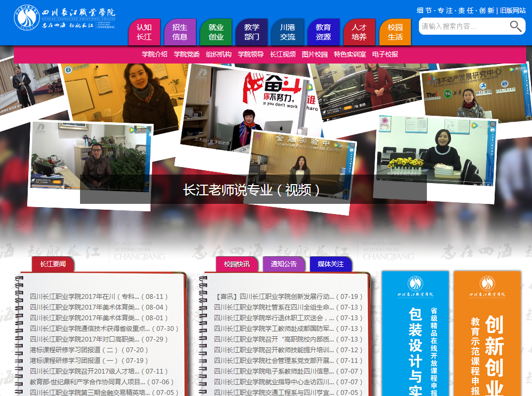532x396 pixels.
Task: Select the 校园快讯 tab
Action: pos(237,264)
